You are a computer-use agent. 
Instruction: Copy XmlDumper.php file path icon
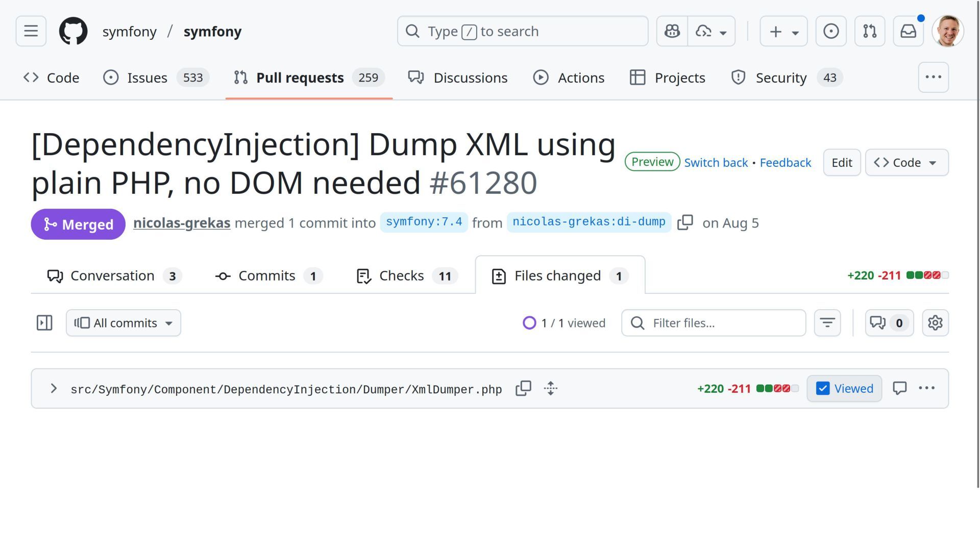(523, 389)
